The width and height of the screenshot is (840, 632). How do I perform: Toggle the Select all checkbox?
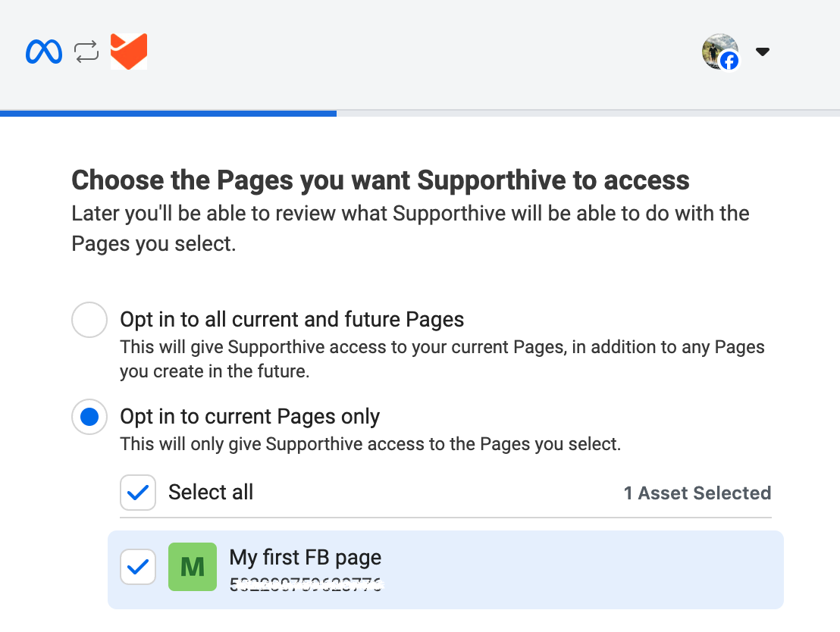coord(138,493)
